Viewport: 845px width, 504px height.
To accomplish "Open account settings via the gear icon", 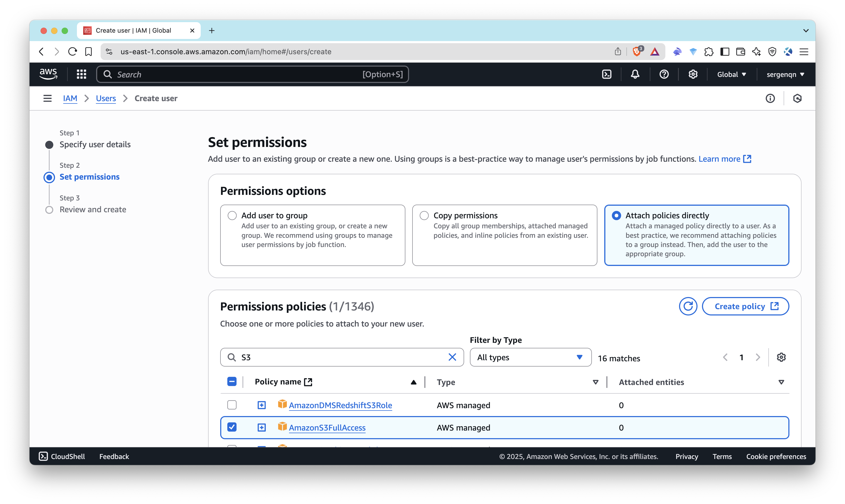I will [693, 74].
